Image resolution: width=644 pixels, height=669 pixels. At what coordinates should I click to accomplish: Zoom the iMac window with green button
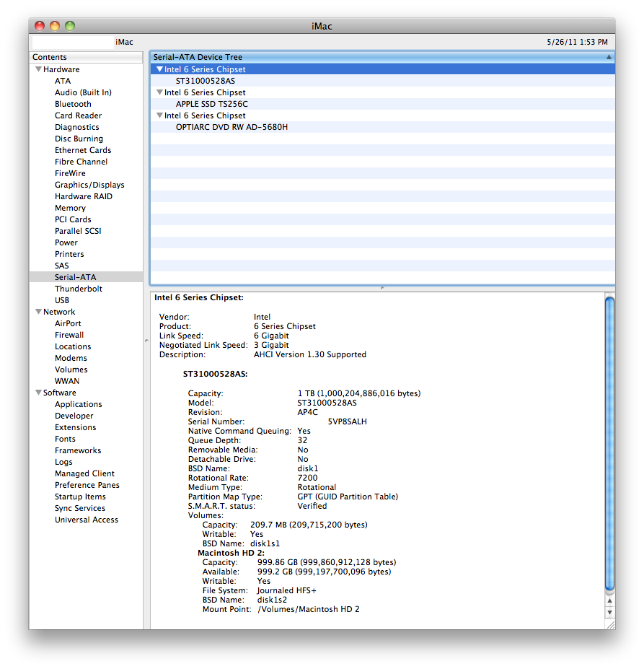point(70,26)
